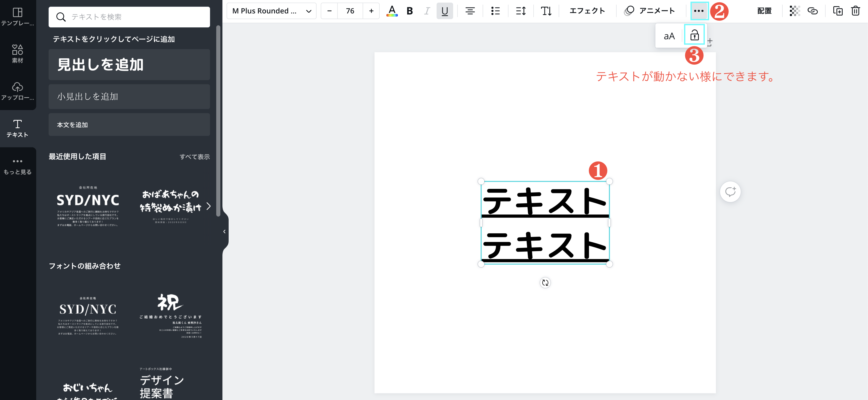The image size is (868, 400).
Task: Toggle uppercase aA option
Action: (x=669, y=36)
